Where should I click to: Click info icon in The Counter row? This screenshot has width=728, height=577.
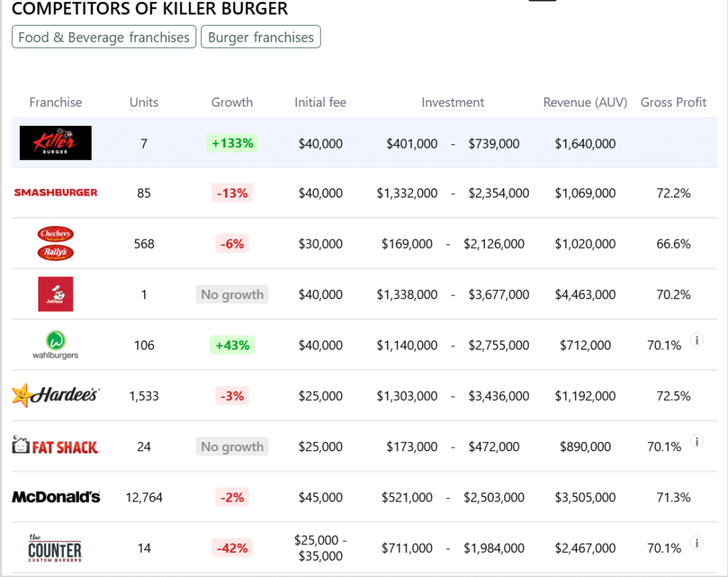(x=697, y=543)
